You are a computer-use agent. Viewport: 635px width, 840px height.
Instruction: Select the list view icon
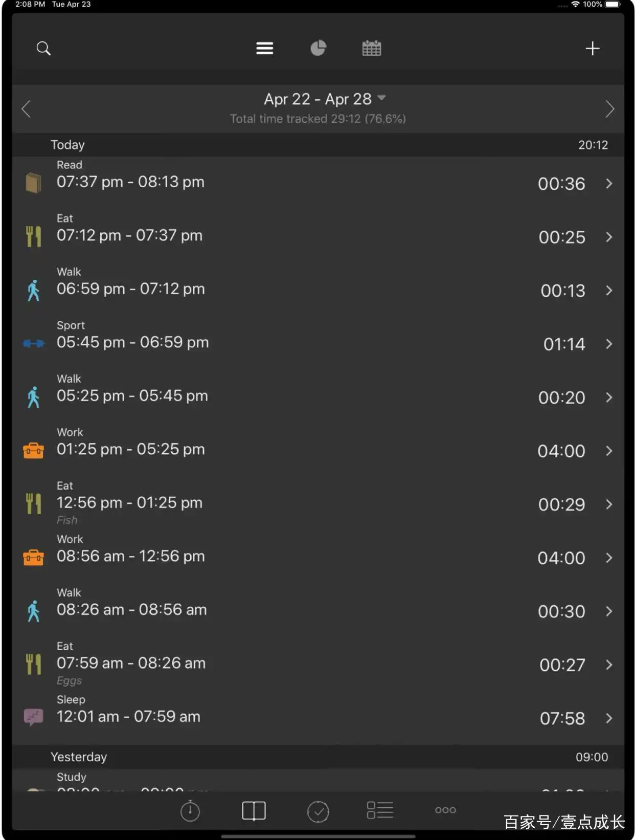(264, 49)
